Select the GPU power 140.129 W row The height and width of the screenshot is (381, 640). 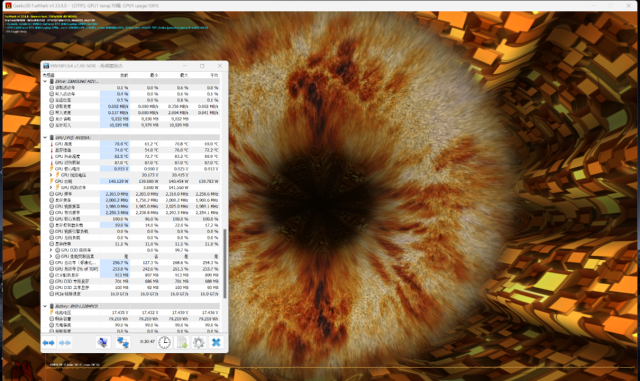click(131, 181)
